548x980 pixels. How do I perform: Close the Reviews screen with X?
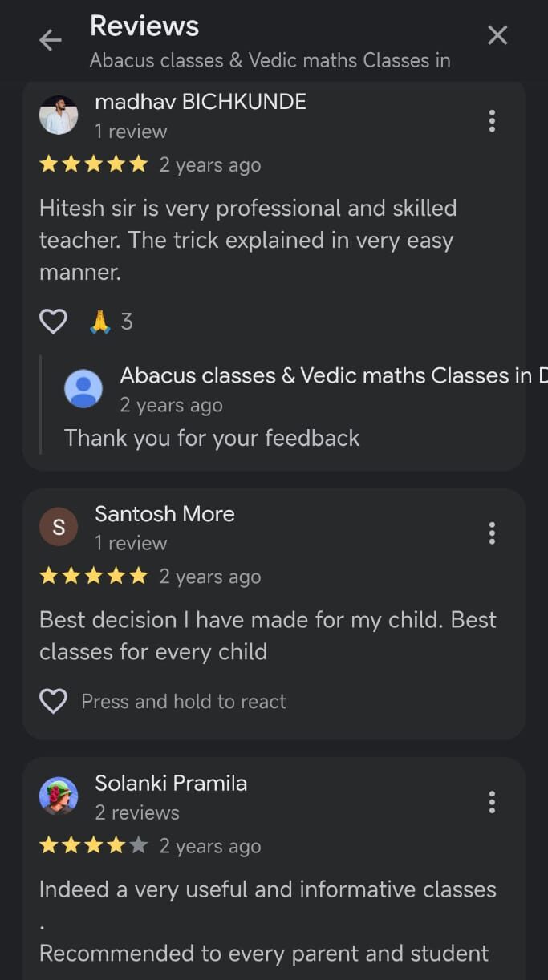coord(497,35)
